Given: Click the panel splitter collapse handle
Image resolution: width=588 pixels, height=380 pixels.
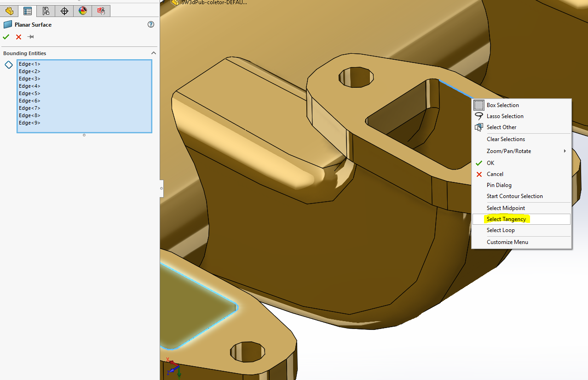Looking at the screenshot, I should (x=161, y=188).
